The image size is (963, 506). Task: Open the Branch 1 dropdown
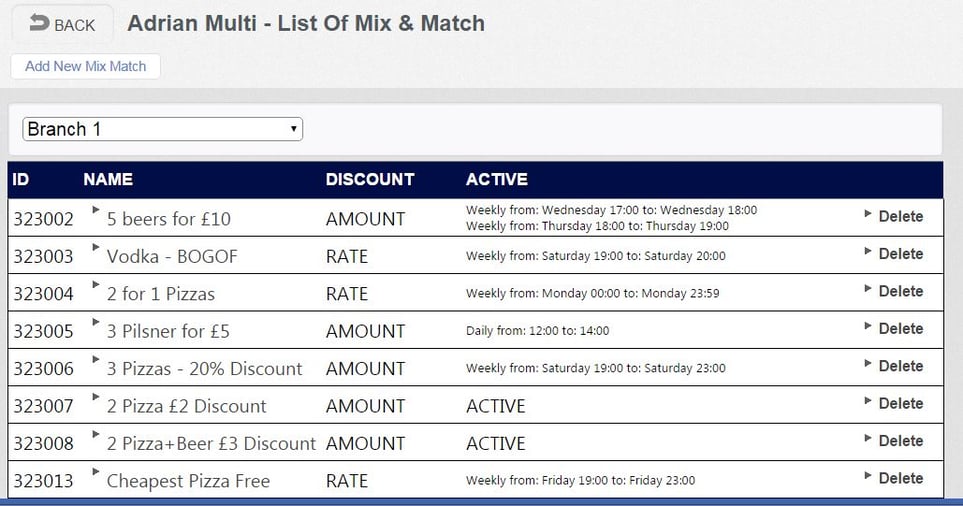[162, 129]
